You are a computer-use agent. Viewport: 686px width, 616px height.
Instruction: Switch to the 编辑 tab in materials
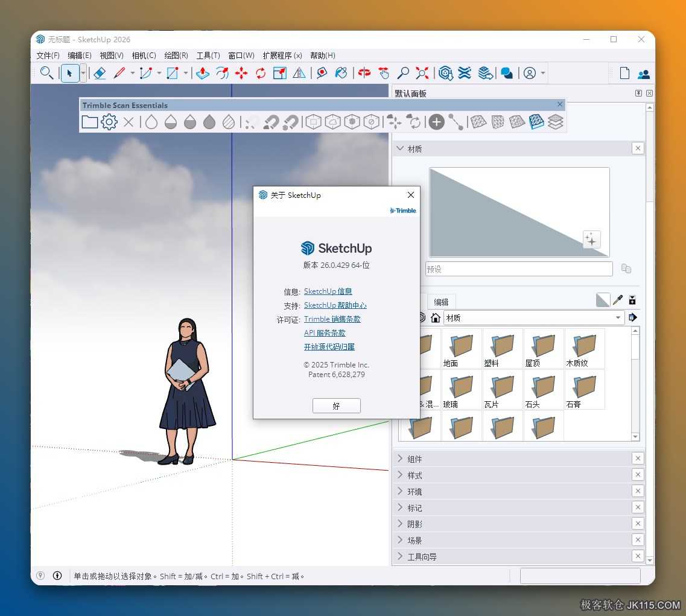pyautogui.click(x=441, y=302)
